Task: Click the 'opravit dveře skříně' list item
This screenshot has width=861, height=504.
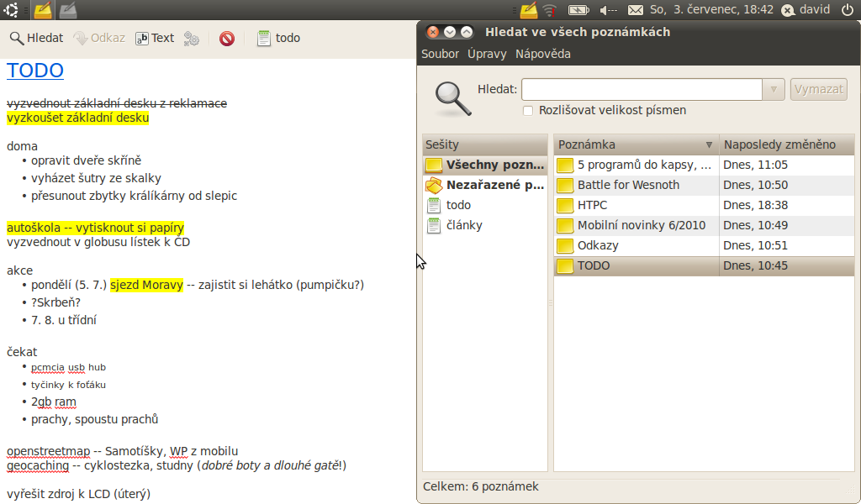Action: 87,160
